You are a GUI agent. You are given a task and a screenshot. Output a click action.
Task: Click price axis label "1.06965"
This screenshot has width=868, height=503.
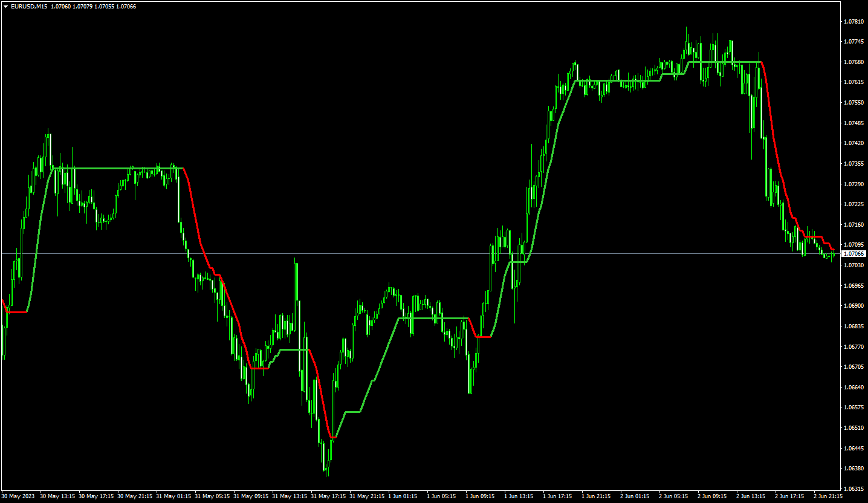[x=853, y=285]
